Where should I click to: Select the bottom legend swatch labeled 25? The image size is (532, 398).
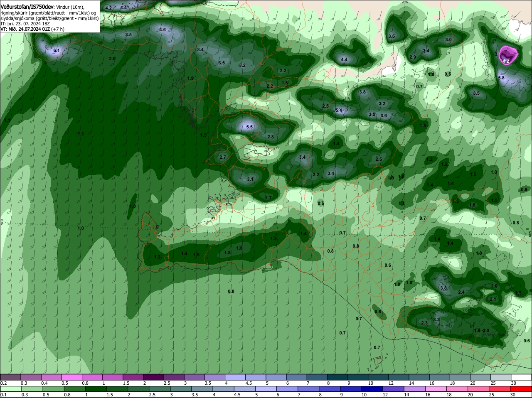pos(500,389)
